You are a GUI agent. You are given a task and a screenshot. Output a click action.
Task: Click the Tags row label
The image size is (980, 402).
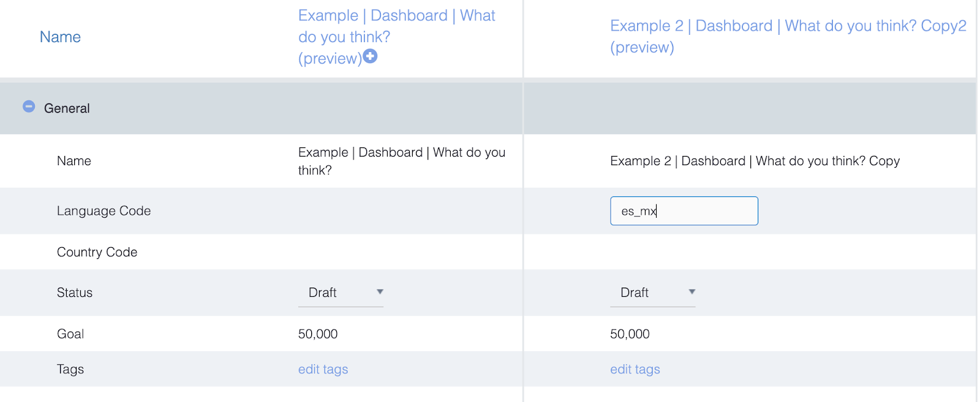pos(70,370)
